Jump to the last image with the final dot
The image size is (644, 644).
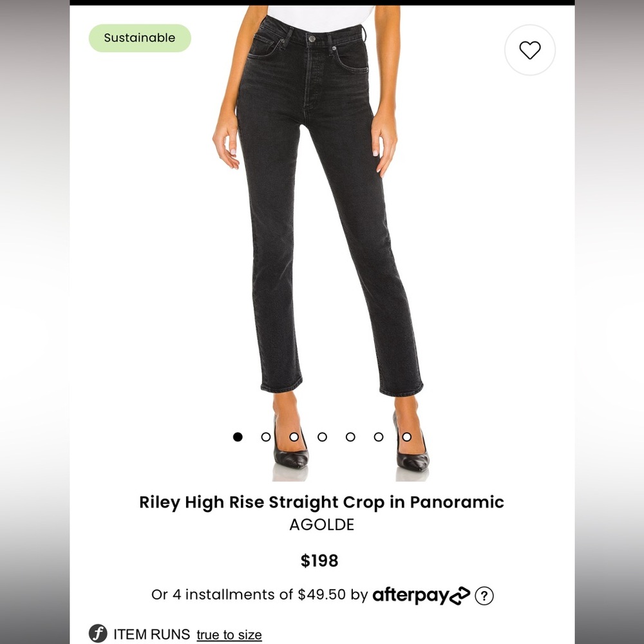coord(406,436)
